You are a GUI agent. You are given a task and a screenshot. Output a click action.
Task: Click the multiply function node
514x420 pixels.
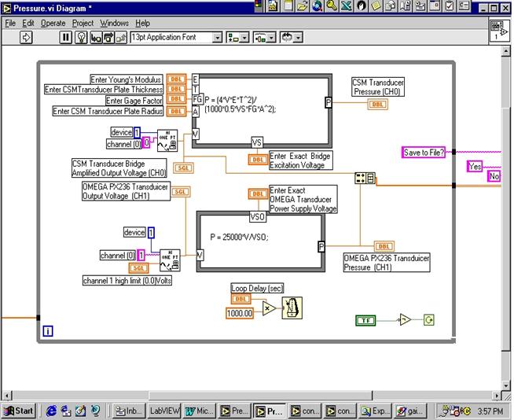(268, 308)
